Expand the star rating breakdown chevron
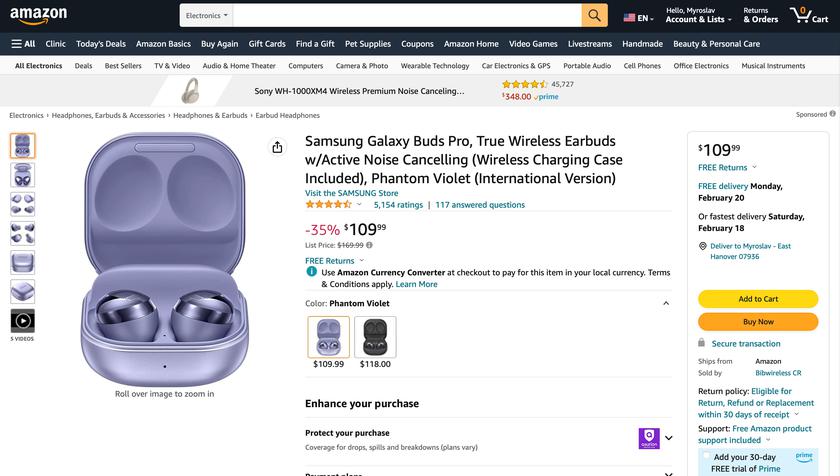 359,205
